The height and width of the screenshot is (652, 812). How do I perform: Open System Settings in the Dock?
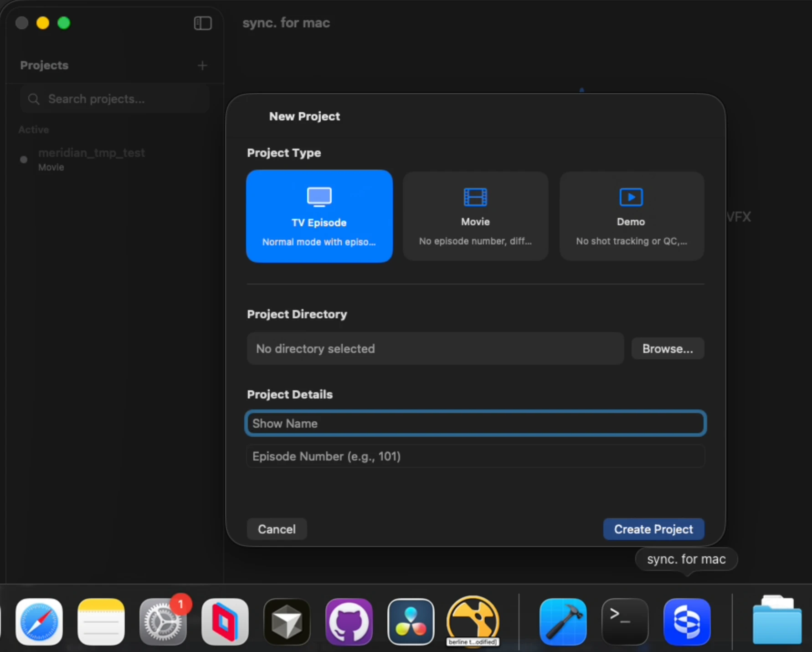(163, 621)
